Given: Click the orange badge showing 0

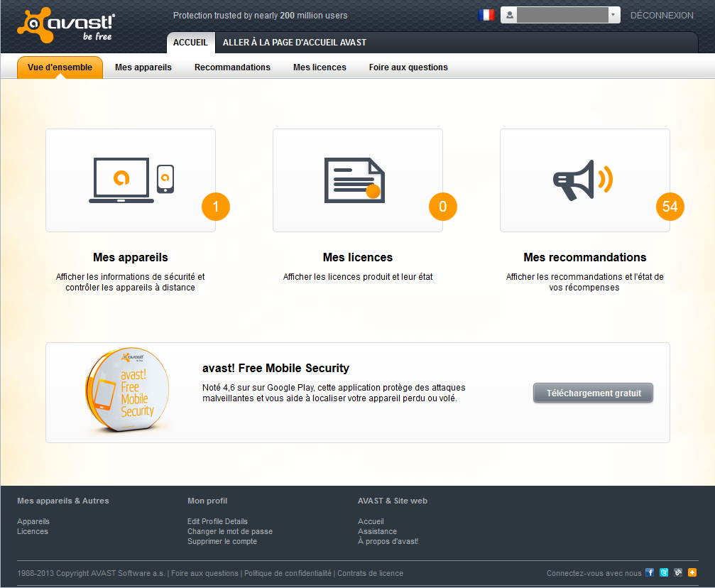Looking at the screenshot, I should click(443, 207).
